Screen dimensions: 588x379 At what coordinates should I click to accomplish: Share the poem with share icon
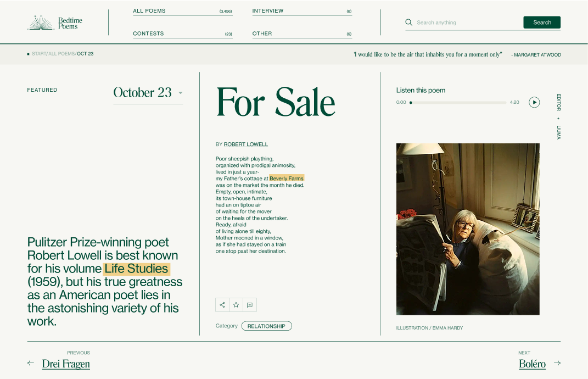tap(222, 305)
